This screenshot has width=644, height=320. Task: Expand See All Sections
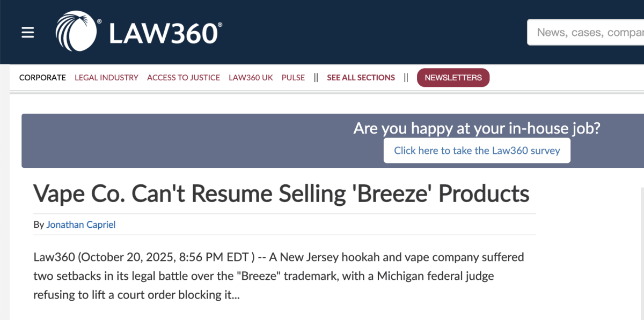tap(361, 78)
